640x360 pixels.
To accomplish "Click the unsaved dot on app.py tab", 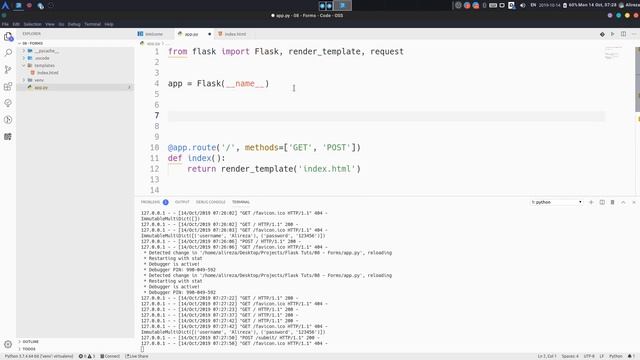I will coord(210,34).
